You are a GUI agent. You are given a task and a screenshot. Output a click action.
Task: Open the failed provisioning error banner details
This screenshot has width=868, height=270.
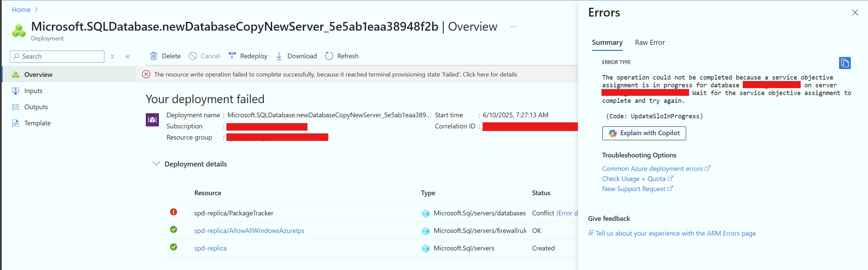coord(335,74)
